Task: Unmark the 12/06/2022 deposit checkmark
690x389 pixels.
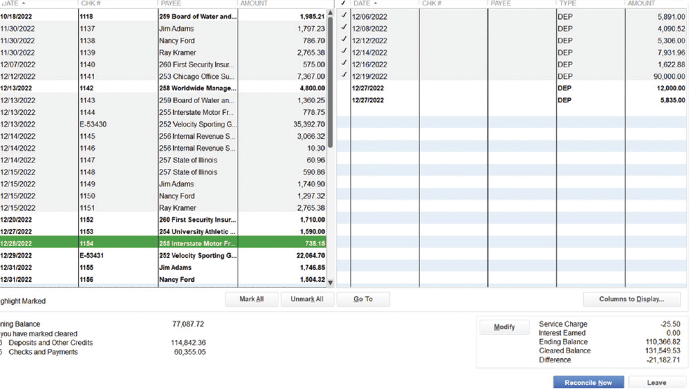Action: (344, 16)
